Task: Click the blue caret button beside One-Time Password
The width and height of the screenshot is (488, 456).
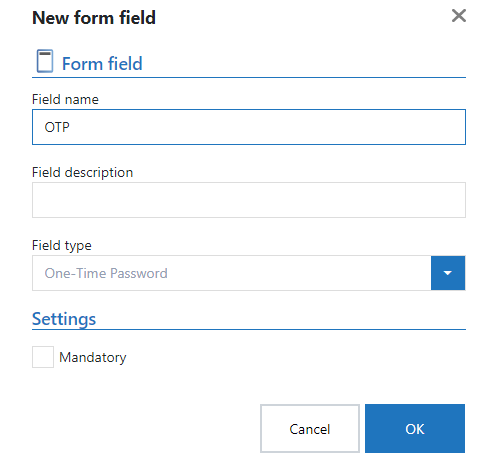Action: click(448, 273)
